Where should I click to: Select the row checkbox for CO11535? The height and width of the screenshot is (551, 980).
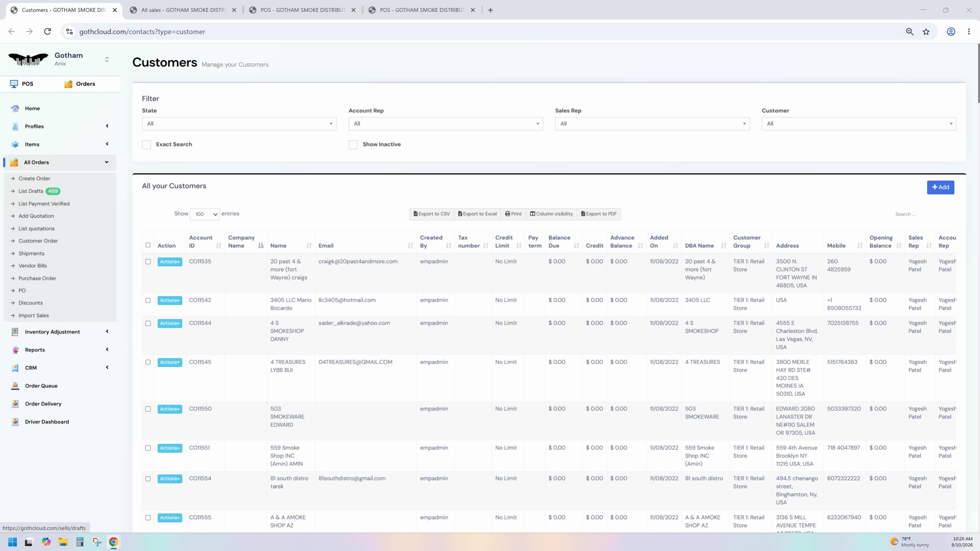(x=148, y=262)
